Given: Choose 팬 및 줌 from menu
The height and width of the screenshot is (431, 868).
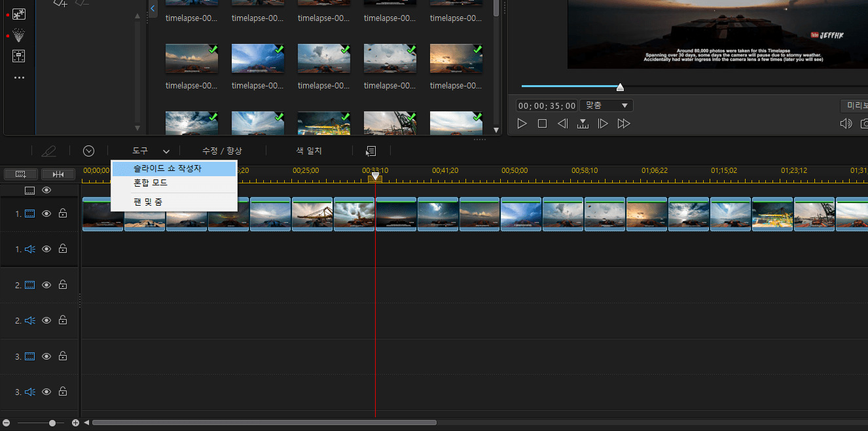Looking at the screenshot, I should click(148, 202).
